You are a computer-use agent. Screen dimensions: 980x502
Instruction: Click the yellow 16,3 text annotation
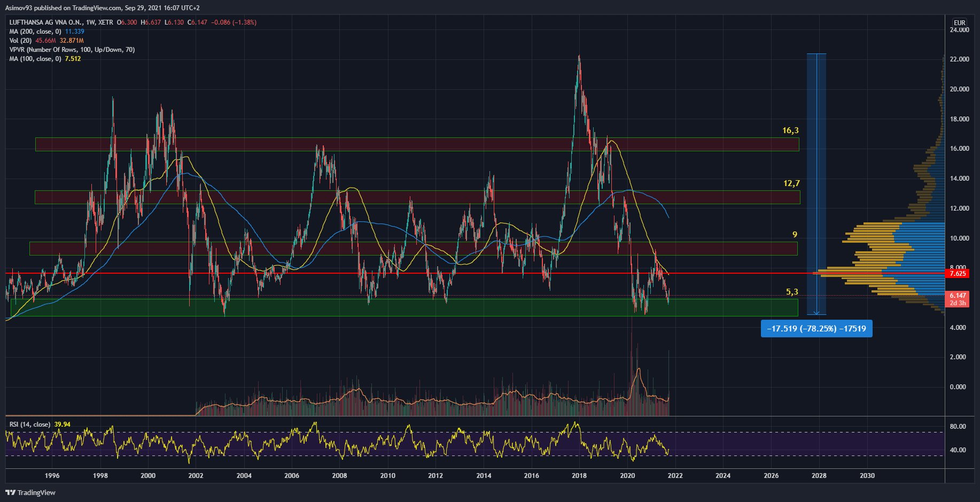click(x=790, y=130)
